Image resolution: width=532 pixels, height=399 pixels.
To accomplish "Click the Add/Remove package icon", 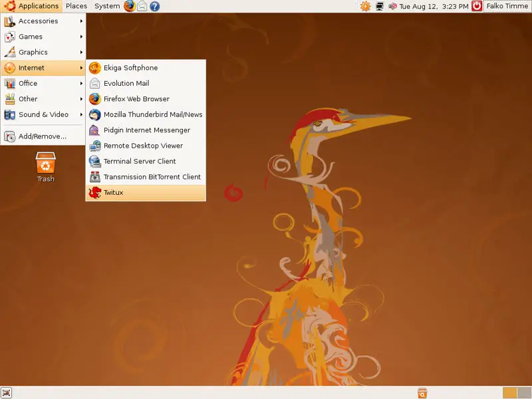I will [9, 136].
